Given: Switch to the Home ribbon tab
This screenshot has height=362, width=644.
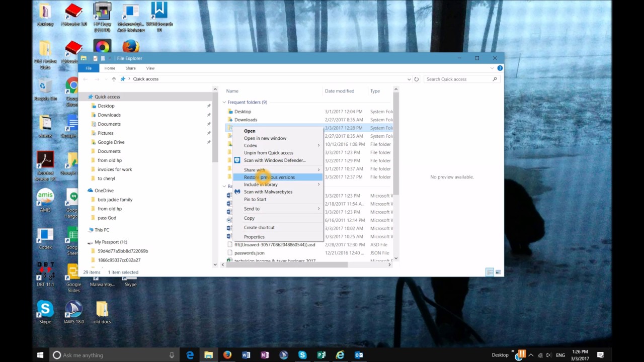Looking at the screenshot, I should (x=110, y=68).
